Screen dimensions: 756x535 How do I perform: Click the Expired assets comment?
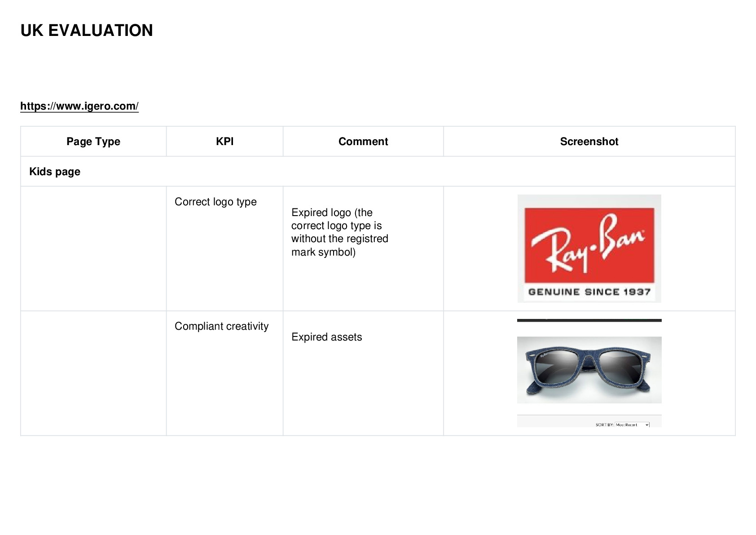(326, 337)
